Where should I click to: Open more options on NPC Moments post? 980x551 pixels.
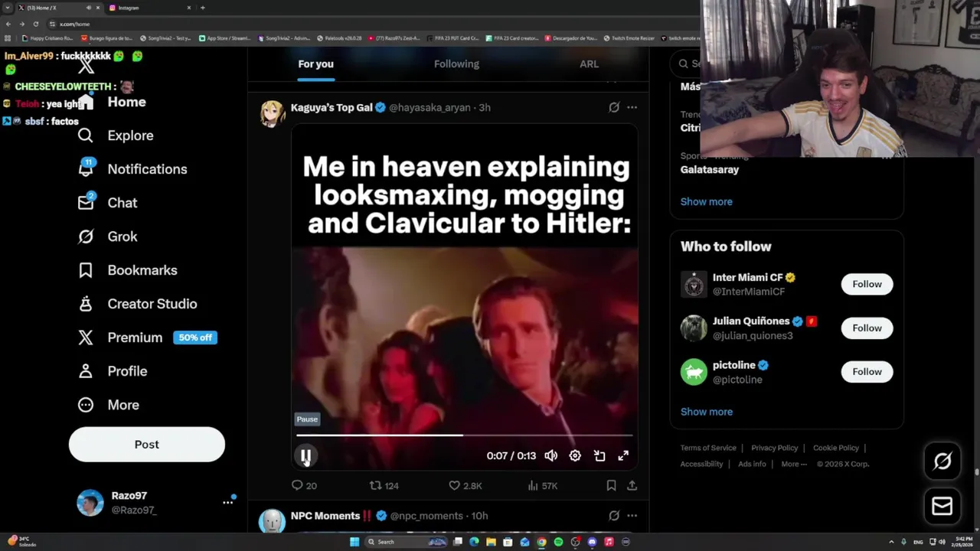[632, 516]
